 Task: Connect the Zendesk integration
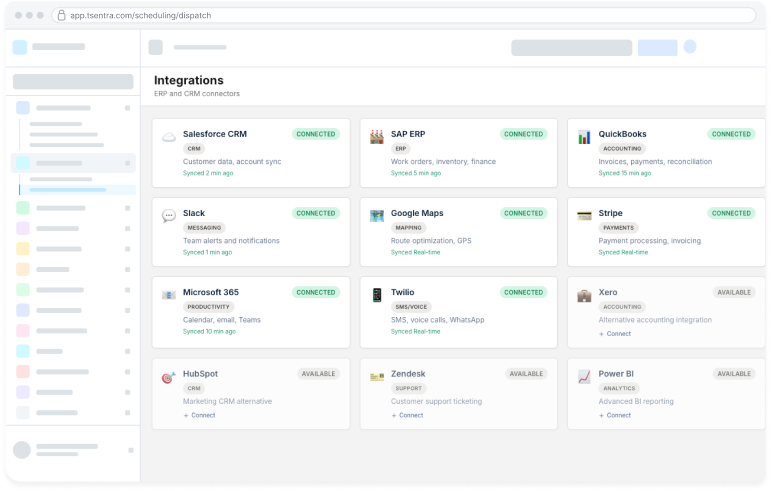pos(407,415)
